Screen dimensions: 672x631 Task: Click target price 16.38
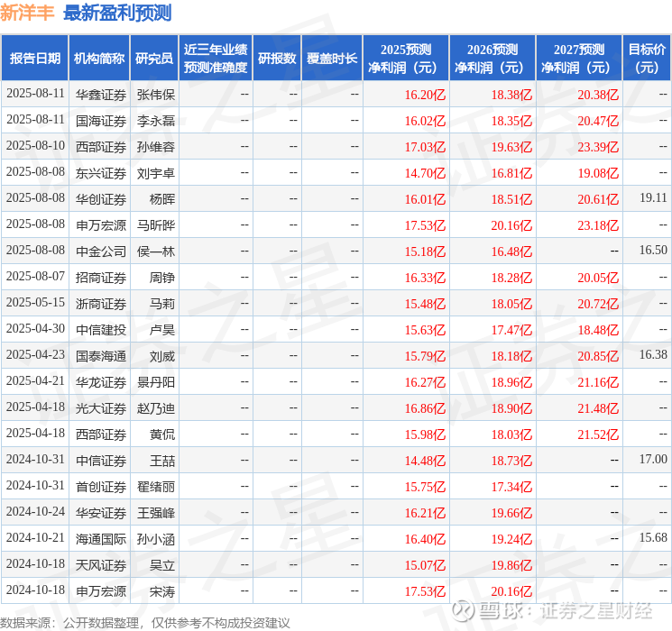653,354
